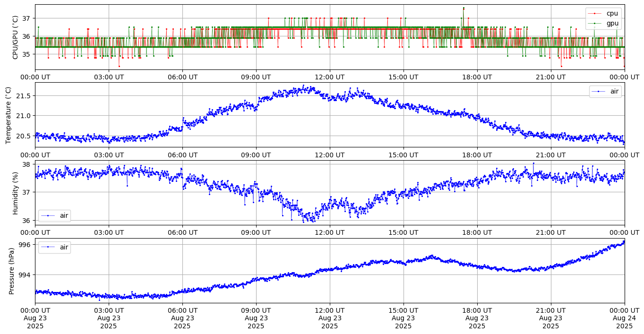Click the '18:00 UT Aug 23 2025' Pressure tick
Screen dimensions: 644x334
click(477, 318)
